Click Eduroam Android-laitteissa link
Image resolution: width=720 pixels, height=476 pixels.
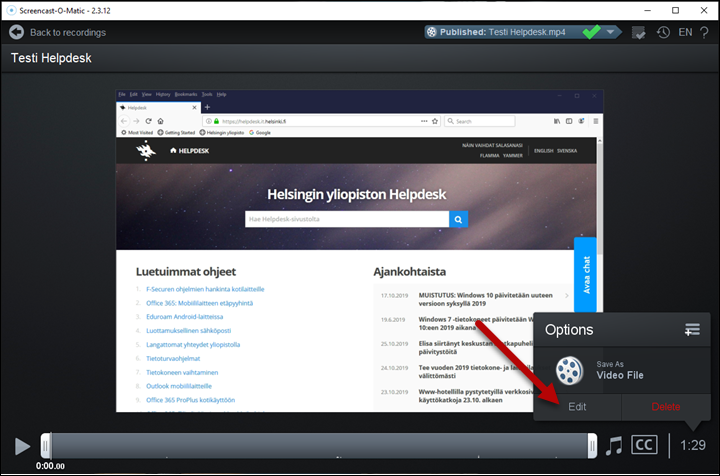pos(185,317)
